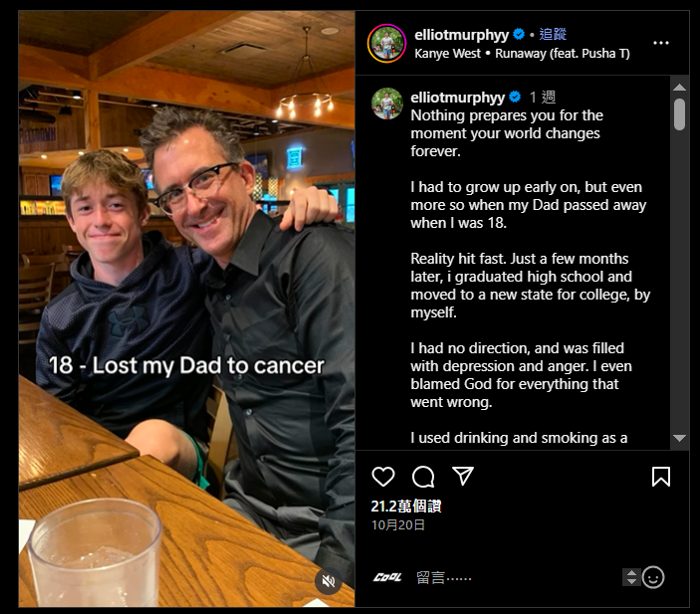Follow elliotmurphyy via the 追蹤 link
700x614 pixels.
pos(554,34)
